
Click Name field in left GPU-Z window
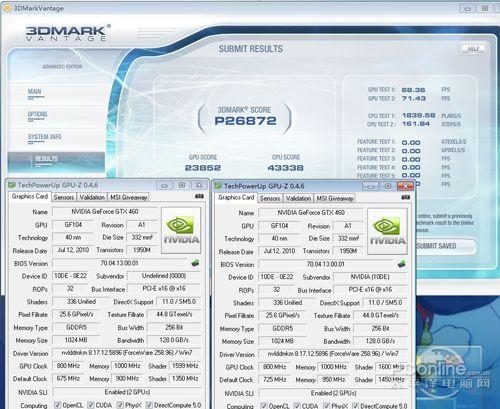(105, 212)
